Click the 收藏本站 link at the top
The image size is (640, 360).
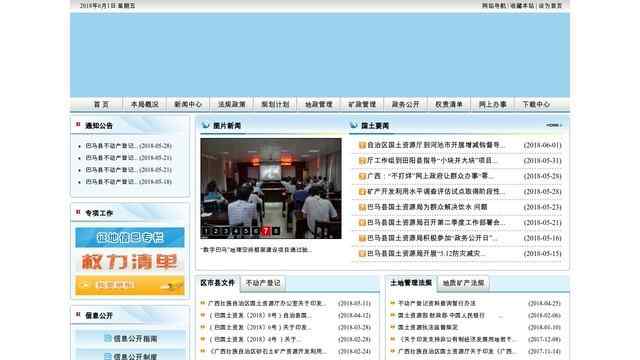point(522,6)
